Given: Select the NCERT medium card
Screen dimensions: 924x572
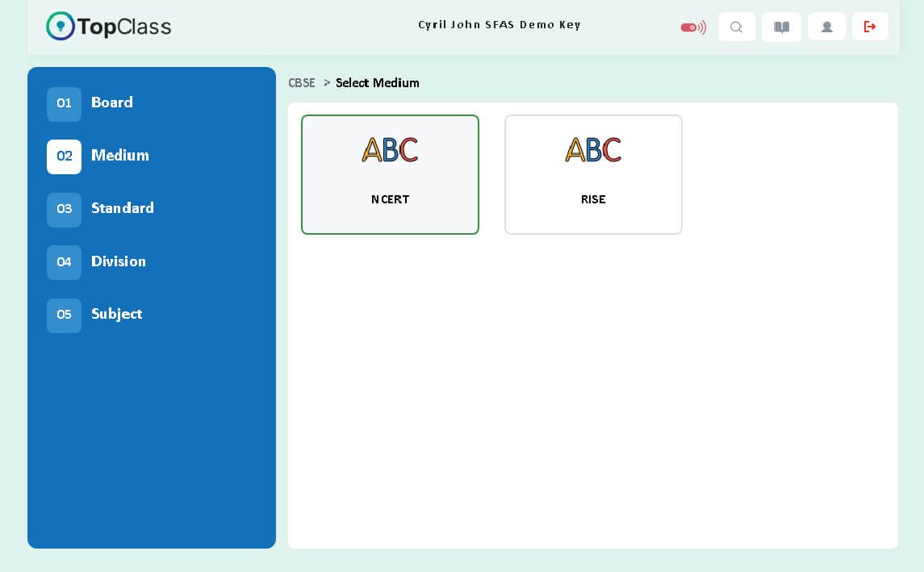Looking at the screenshot, I should tap(390, 174).
